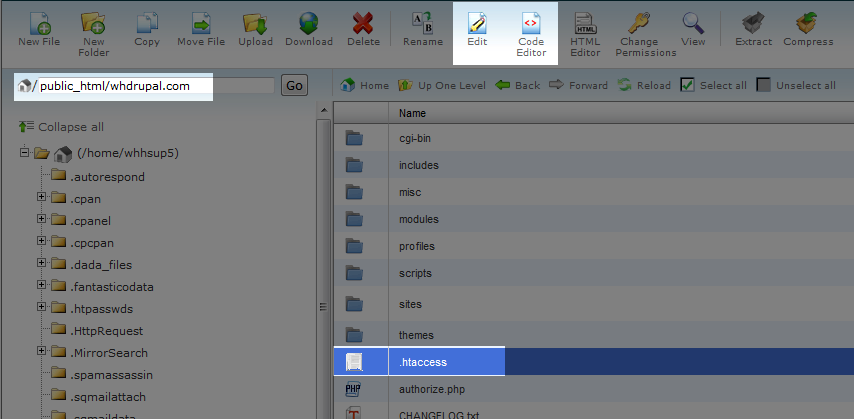Click the Delete red X icon
Screen dimensions: 854x419
click(363, 22)
